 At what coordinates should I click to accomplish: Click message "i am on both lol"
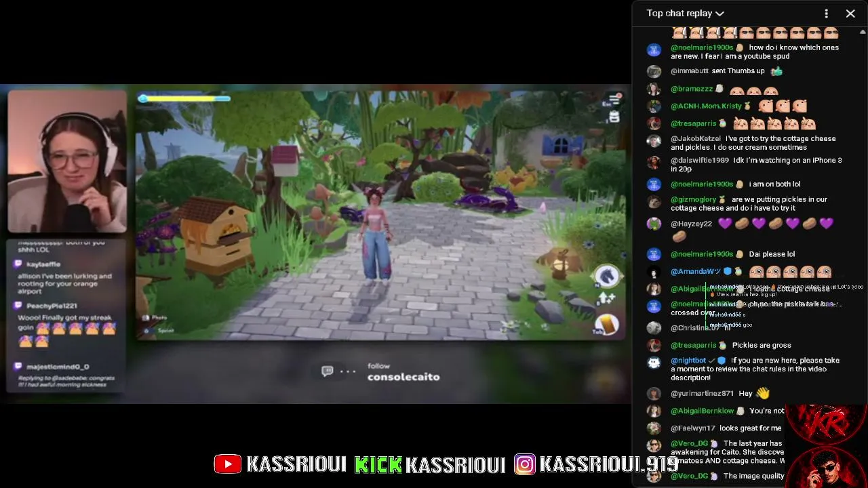pos(774,184)
